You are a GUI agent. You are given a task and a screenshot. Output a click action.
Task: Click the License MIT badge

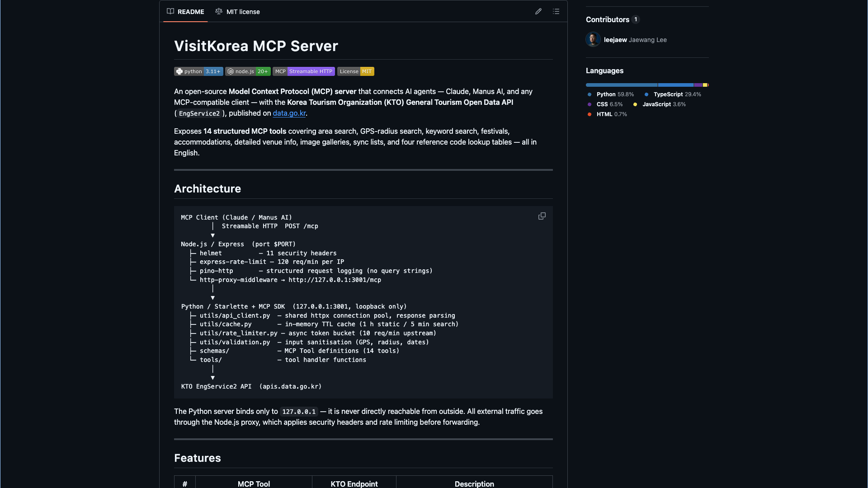click(x=355, y=71)
